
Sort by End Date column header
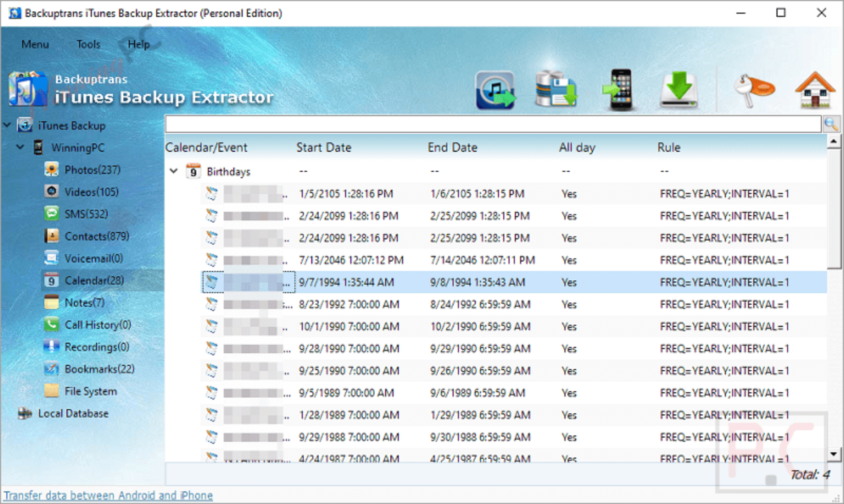click(452, 147)
